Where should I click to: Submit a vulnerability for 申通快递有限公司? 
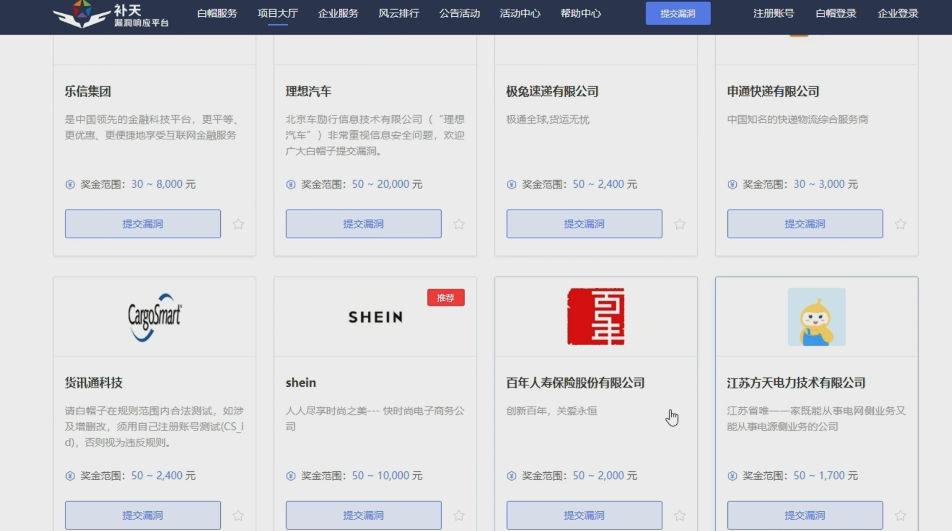click(805, 224)
